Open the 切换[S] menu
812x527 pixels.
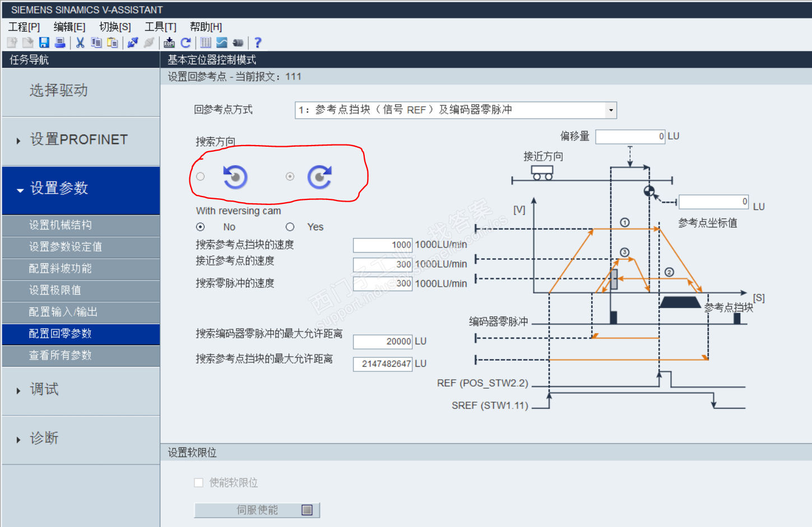(x=115, y=27)
